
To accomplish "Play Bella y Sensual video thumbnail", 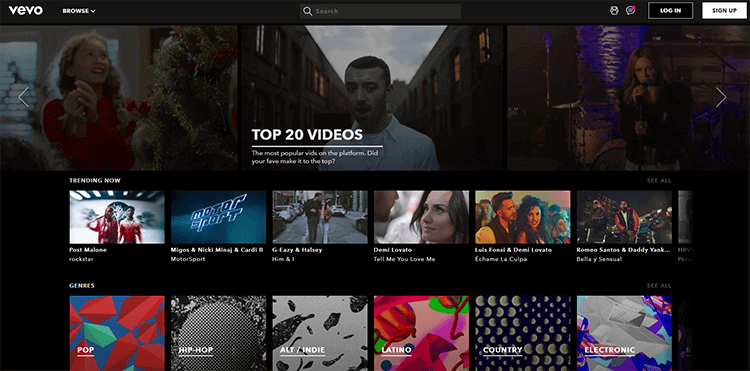I will pyautogui.click(x=624, y=217).
